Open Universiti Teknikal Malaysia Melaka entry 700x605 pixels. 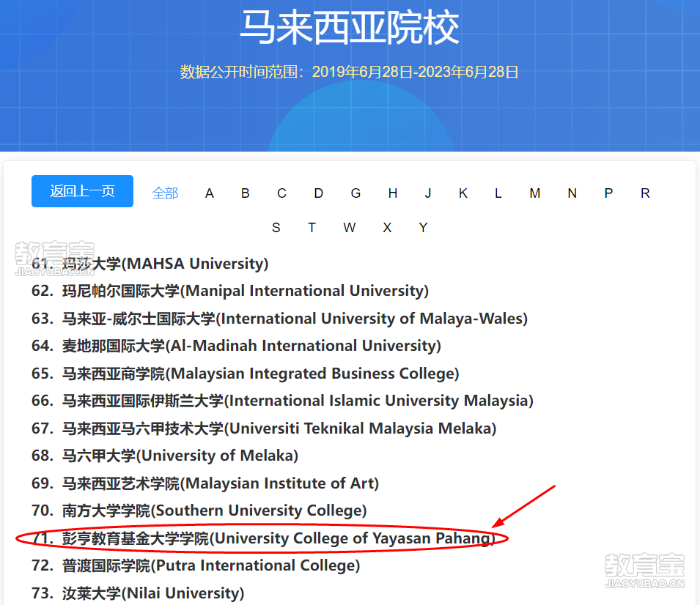tap(264, 428)
